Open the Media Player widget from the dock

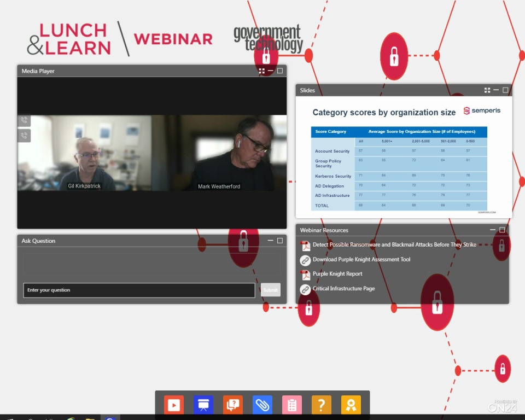click(174, 405)
